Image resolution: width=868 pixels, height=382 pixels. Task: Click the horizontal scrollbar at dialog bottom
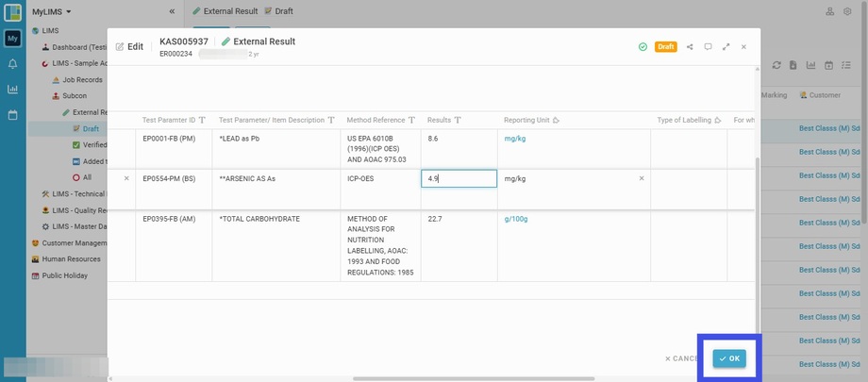tap(472, 378)
